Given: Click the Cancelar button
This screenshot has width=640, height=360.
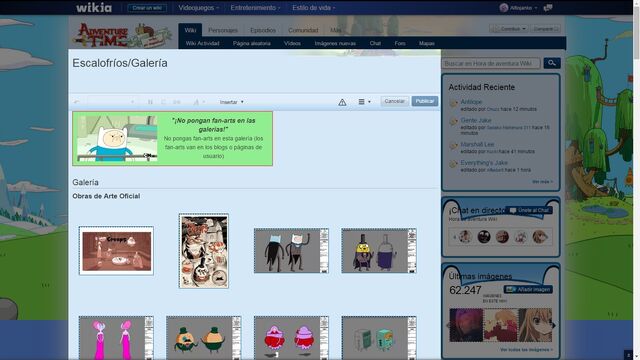Looking at the screenshot, I should (x=395, y=101).
